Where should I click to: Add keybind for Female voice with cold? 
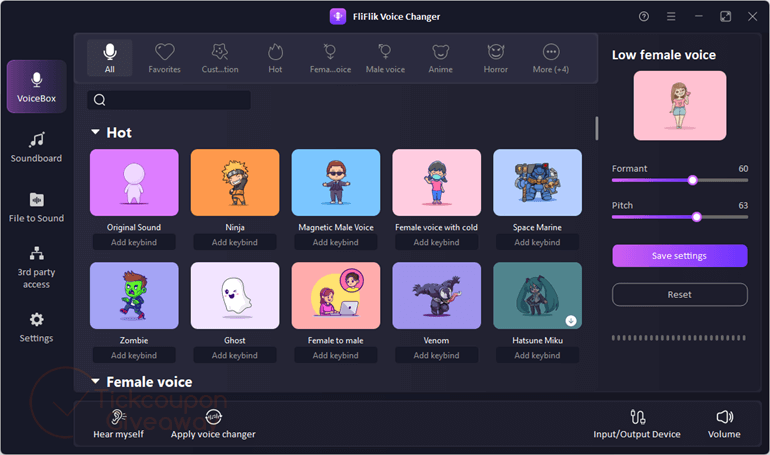click(x=437, y=242)
